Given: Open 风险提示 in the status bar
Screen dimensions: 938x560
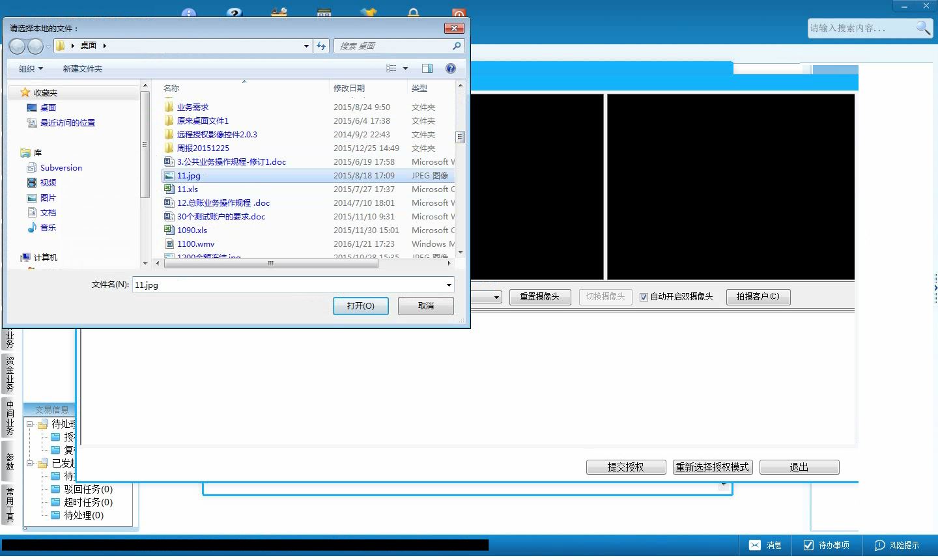Looking at the screenshot, I should coord(897,545).
